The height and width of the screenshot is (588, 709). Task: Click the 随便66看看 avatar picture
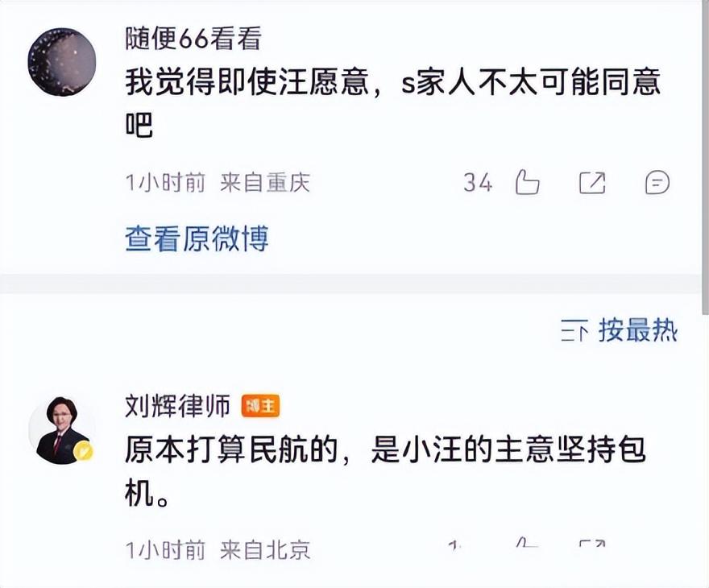click(x=62, y=62)
